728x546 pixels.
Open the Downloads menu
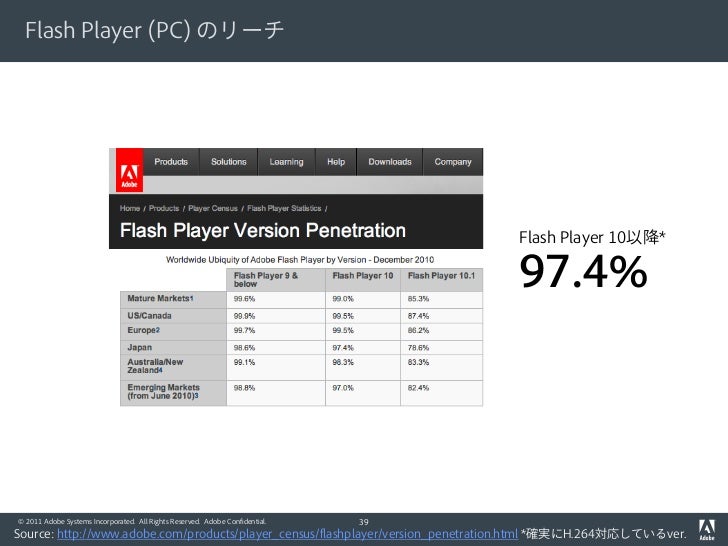(390, 162)
